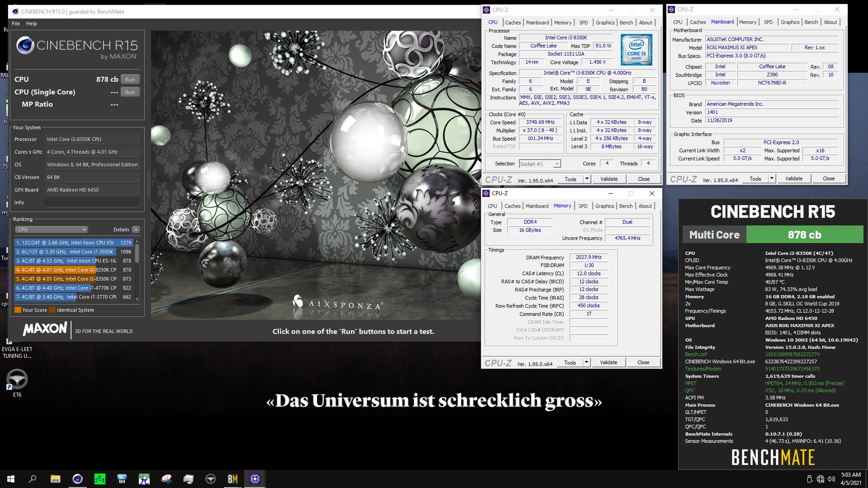The height and width of the screenshot is (488, 868).
Task: Click Intel Core i3 logo in CPU-Z
Action: (636, 50)
